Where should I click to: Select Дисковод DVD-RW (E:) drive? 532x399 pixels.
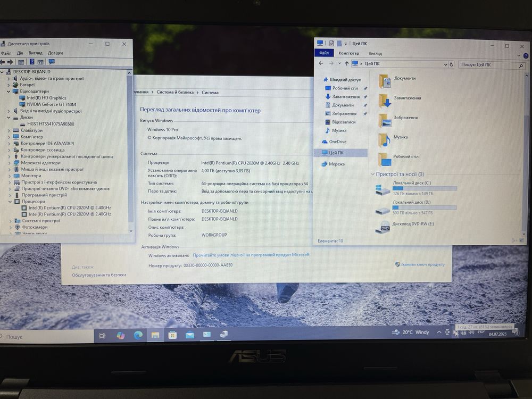[x=404, y=227]
